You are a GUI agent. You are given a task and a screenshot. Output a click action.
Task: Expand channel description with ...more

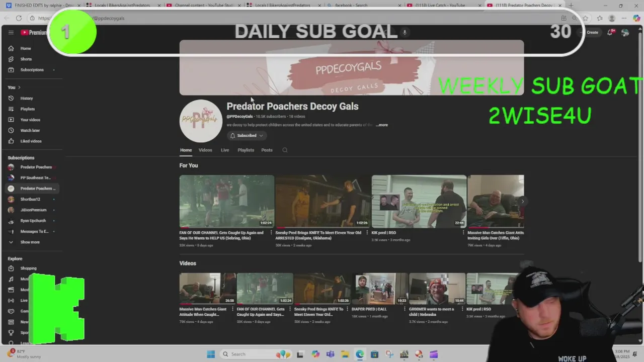382,125
